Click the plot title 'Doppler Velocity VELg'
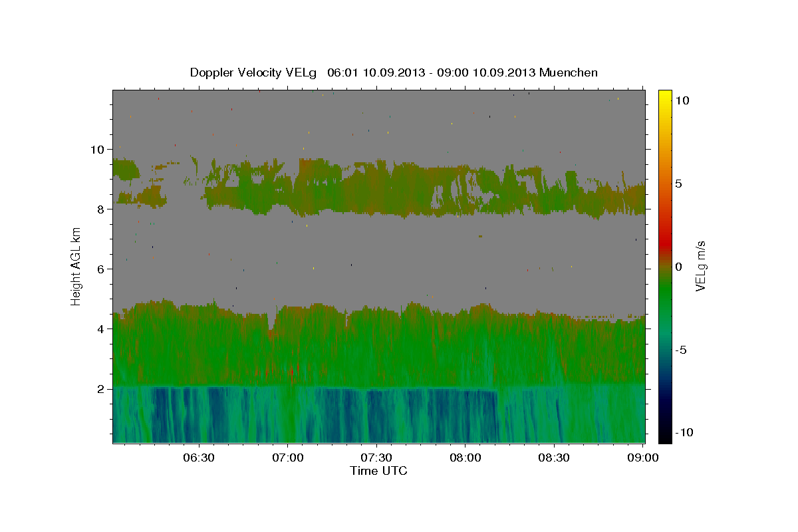798x532 pixels. (x=254, y=72)
